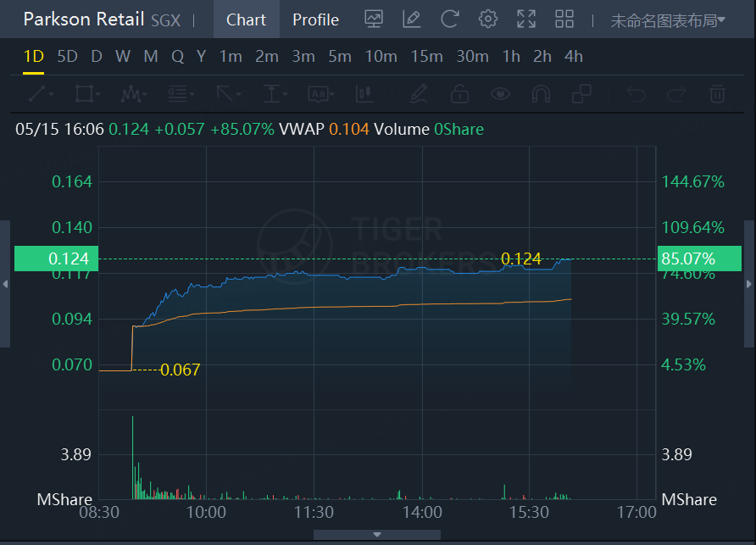Select the Q quarterly timeframe
756x545 pixels.
pos(177,57)
